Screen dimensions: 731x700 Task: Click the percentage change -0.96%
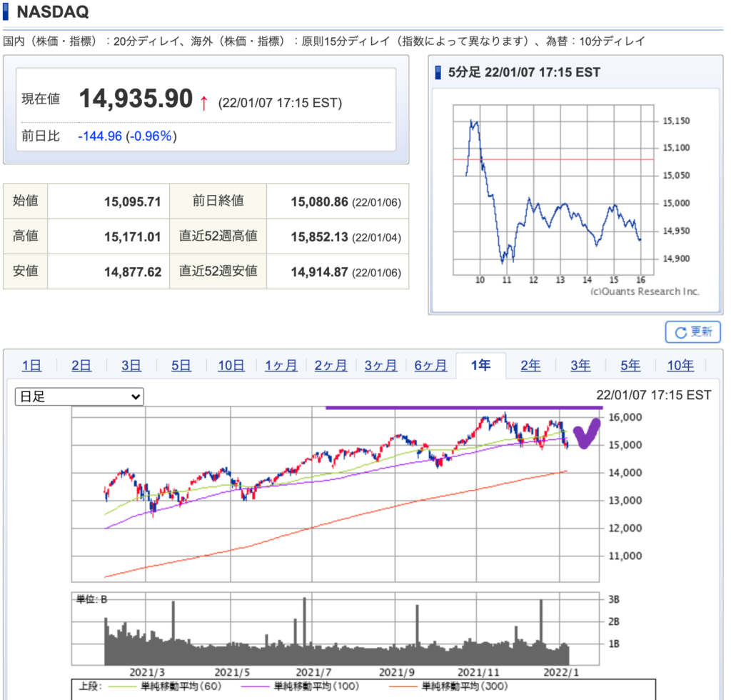151,136
